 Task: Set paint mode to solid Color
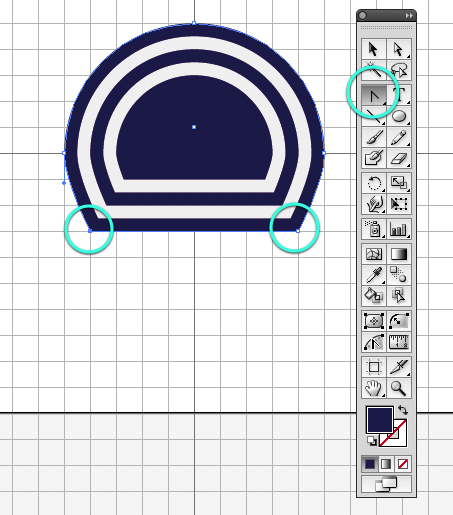[x=370, y=464]
